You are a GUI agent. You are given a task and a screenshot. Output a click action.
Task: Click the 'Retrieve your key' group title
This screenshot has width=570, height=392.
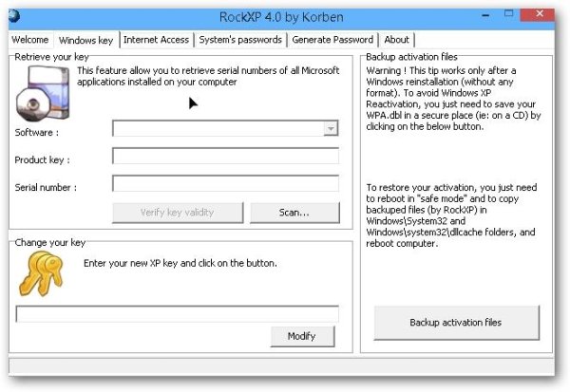[x=51, y=57]
